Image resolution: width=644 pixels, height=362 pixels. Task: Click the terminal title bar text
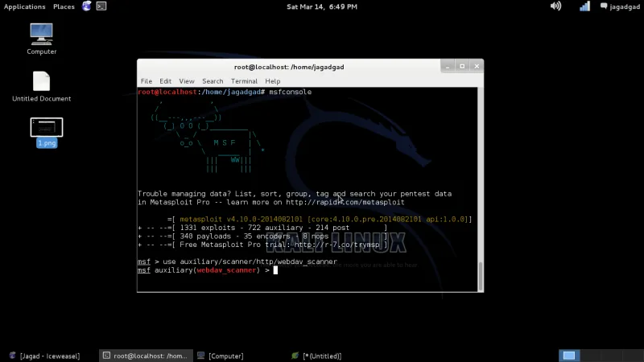[289, 67]
